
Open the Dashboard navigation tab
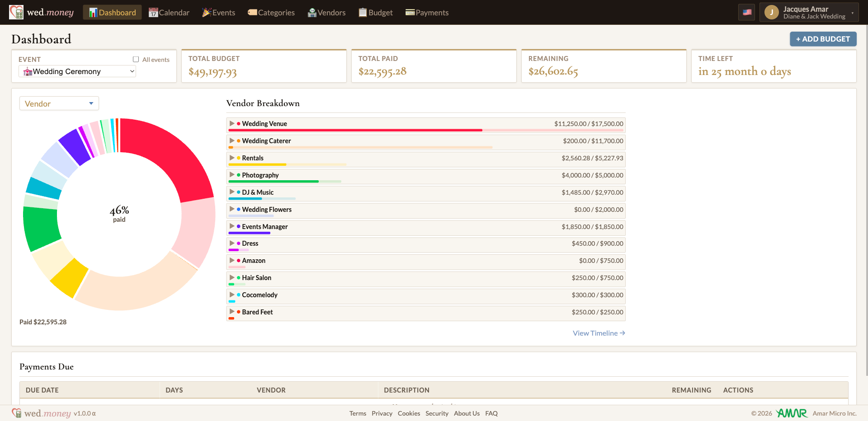112,13
